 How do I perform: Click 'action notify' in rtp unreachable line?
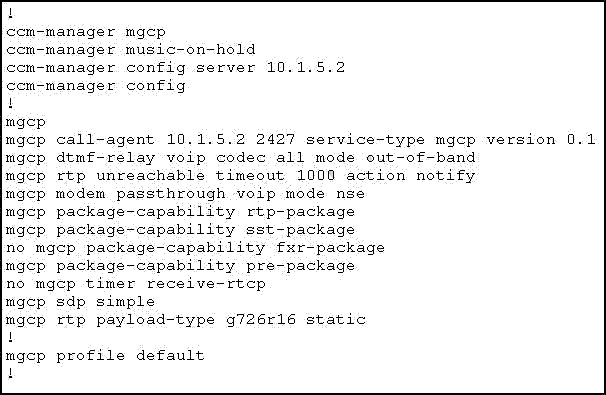[410, 176]
